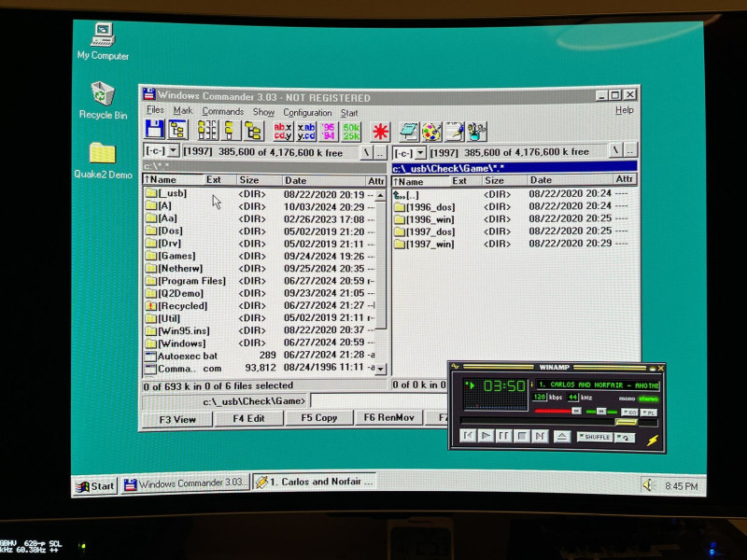Sort left panel by Date column header
This screenshot has width=747, height=560.
click(322, 181)
